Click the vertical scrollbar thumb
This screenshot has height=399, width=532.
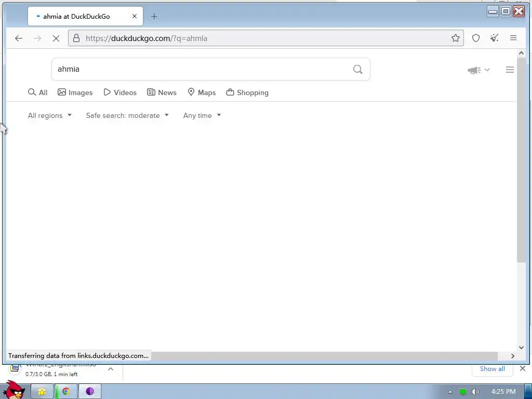pos(522,159)
